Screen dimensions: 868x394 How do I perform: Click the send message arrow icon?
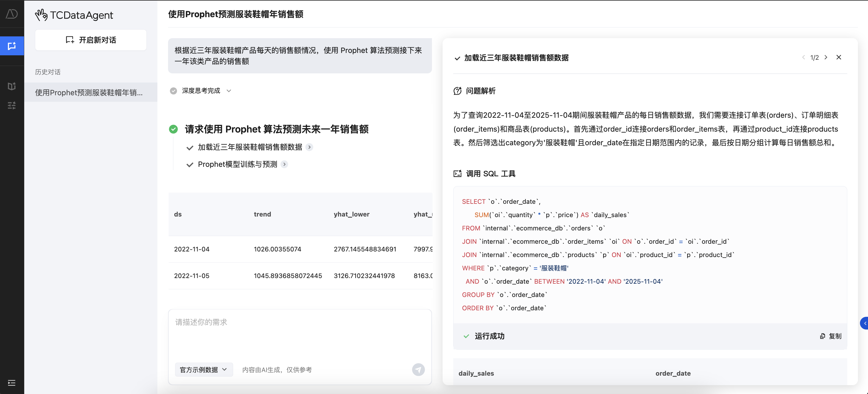coord(418,370)
